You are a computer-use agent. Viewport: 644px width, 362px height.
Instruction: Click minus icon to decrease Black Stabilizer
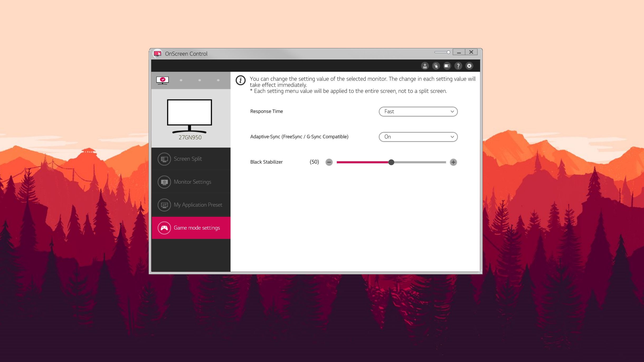[329, 162]
